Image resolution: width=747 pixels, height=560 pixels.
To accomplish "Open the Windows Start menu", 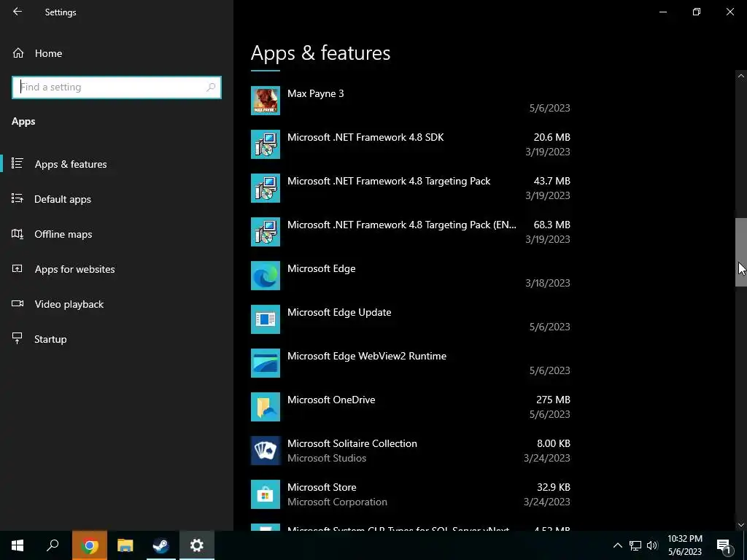I will [x=18, y=545].
